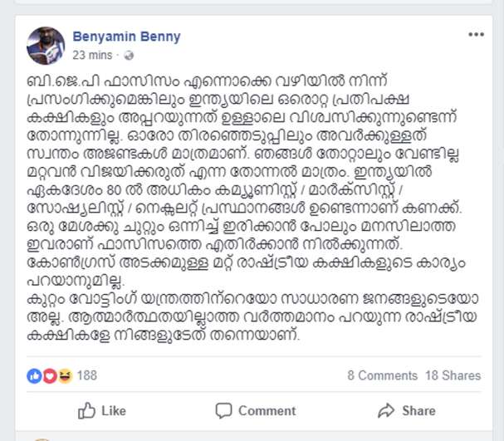Click the blue thumbs-up reaction icon
504x441 pixels.
point(34,375)
